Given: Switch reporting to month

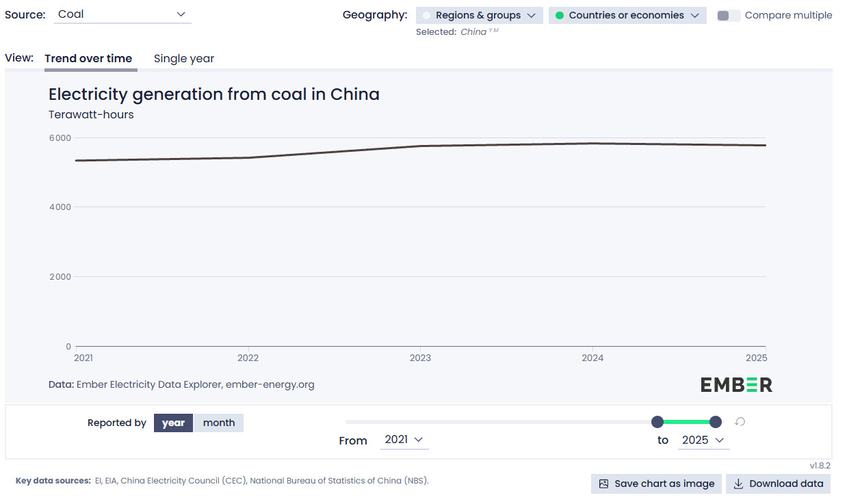Looking at the screenshot, I should click(x=219, y=423).
